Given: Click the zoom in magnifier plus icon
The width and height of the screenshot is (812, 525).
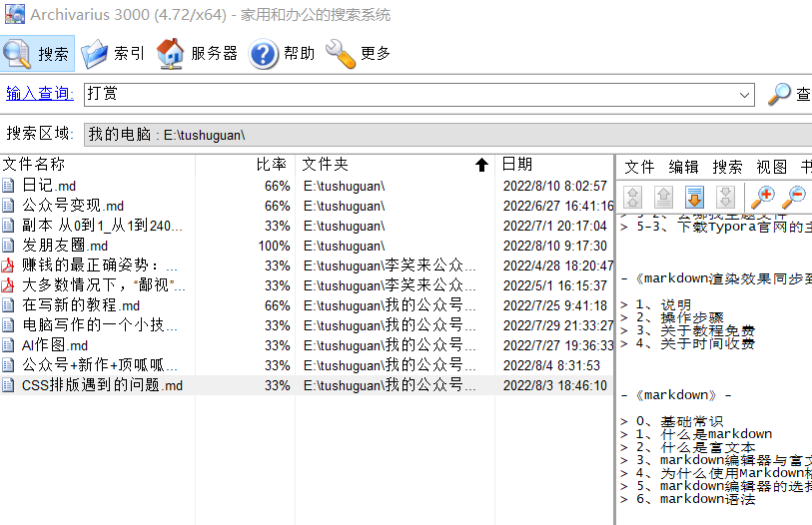Looking at the screenshot, I should click(763, 197).
